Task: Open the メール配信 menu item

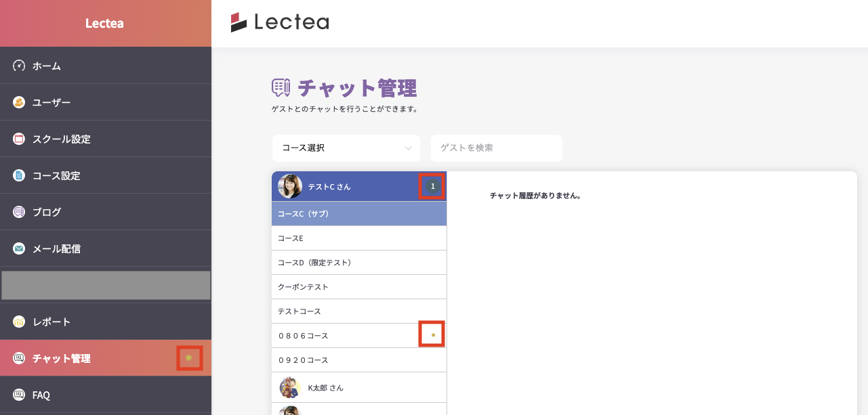Action: point(56,248)
